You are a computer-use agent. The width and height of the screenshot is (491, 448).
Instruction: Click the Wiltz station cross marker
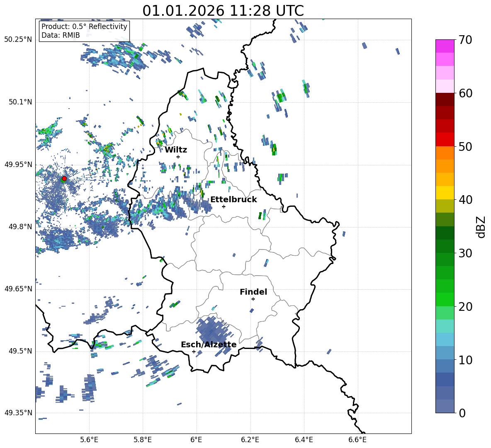pos(178,157)
